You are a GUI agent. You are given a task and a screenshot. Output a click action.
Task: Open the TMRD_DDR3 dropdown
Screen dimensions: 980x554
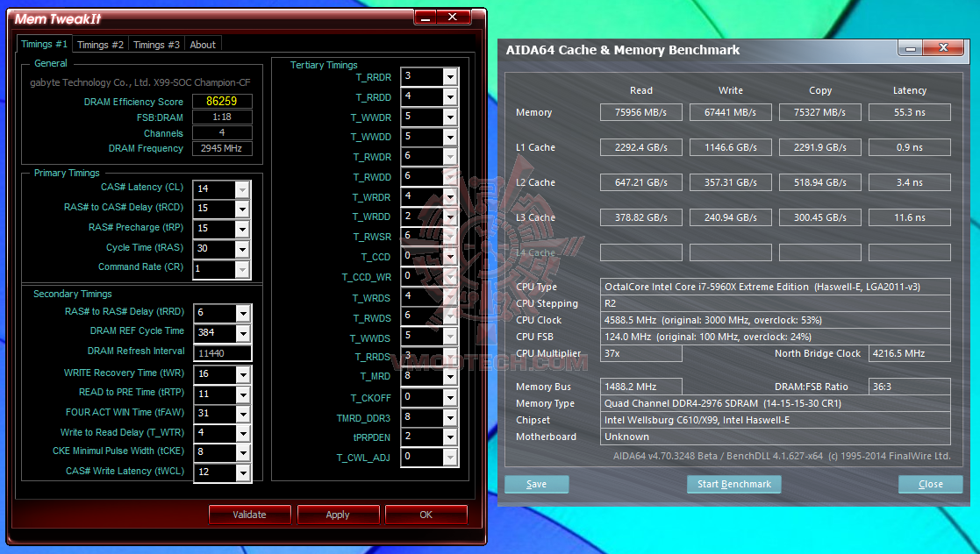tap(450, 417)
